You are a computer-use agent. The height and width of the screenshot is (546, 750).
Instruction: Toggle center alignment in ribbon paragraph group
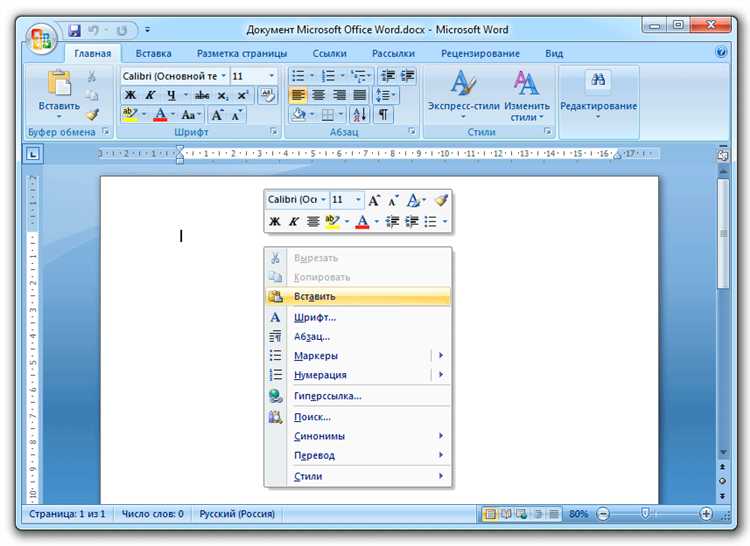tap(319, 96)
